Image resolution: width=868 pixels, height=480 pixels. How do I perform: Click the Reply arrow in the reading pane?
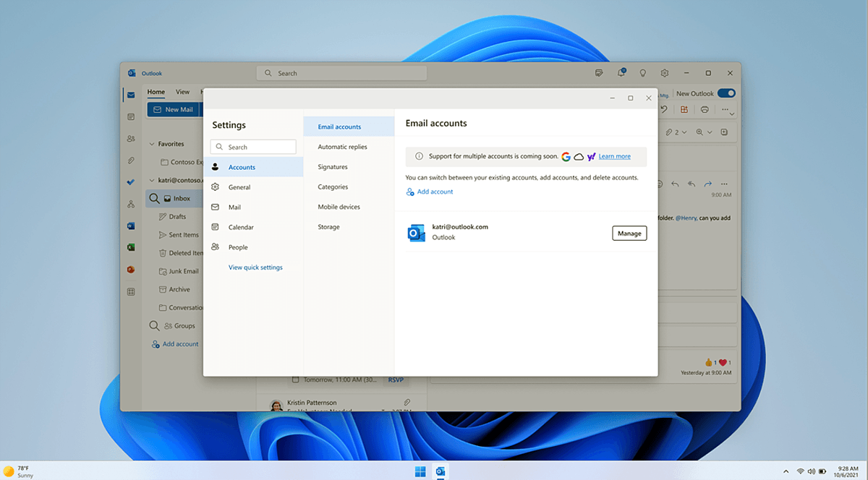click(674, 184)
